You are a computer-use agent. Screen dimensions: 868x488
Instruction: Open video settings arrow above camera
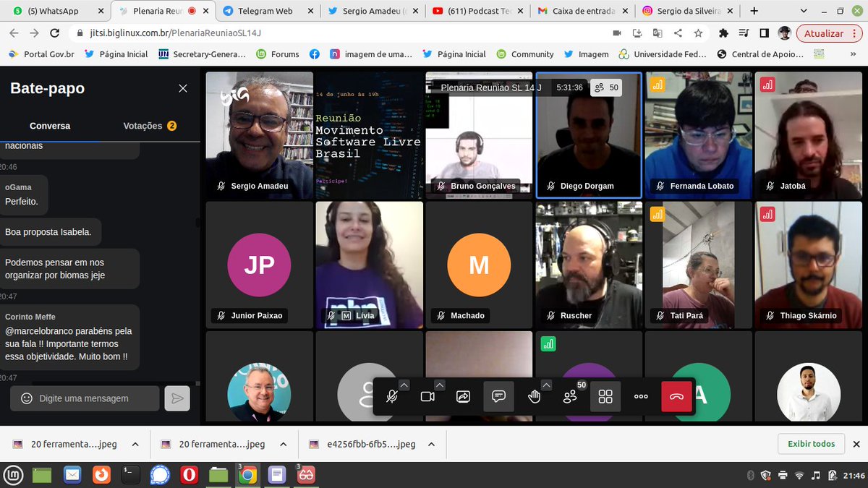tap(440, 385)
